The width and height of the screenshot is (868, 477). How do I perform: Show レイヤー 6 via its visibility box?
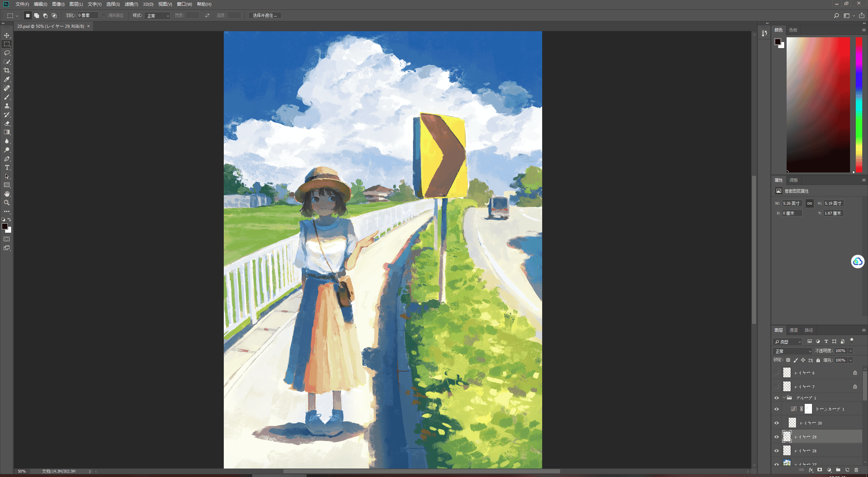776,373
